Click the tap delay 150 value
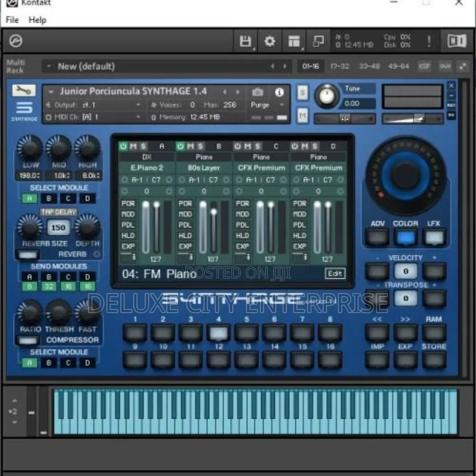The height and width of the screenshot is (476, 476). pos(58,228)
